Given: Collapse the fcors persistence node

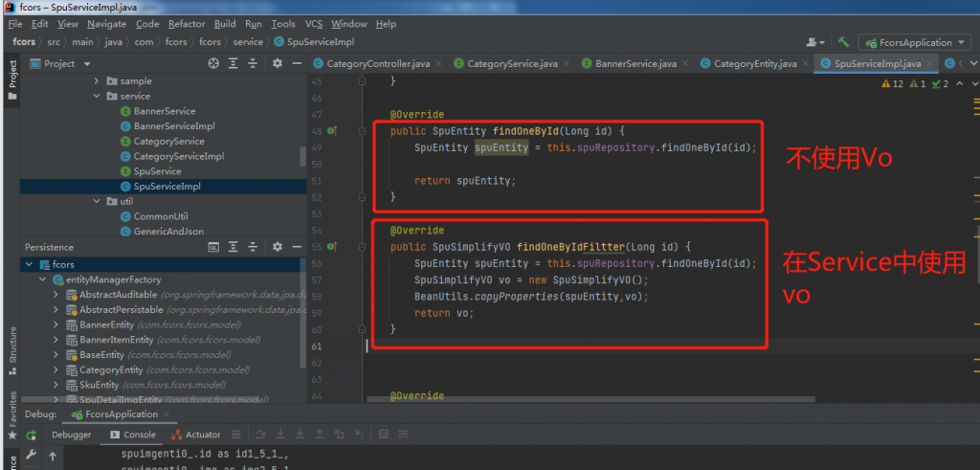Looking at the screenshot, I should (x=29, y=264).
